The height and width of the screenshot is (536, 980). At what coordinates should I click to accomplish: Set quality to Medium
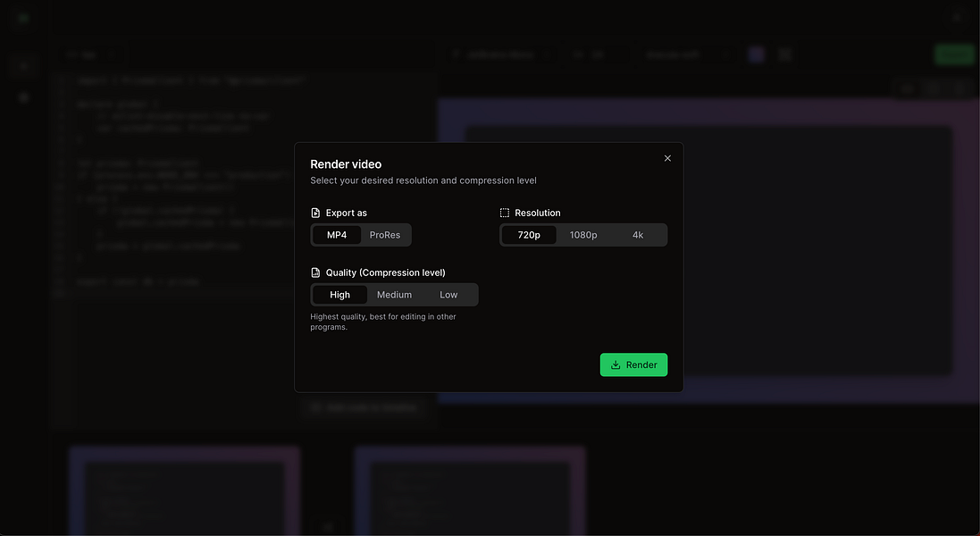click(394, 295)
